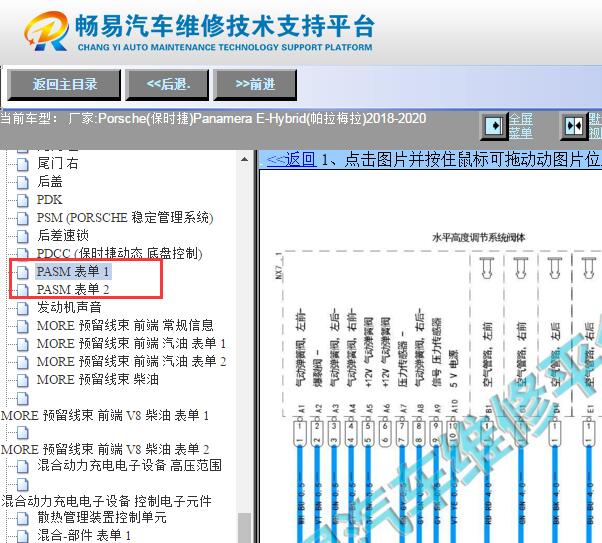Click the document icon beside PSM entry
This screenshot has width=602, height=543.
(x=23, y=218)
